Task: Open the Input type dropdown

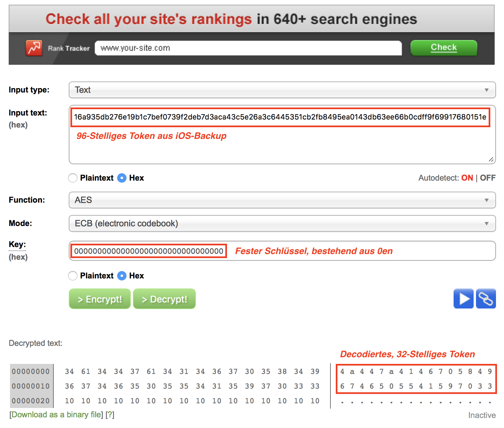Action: (x=282, y=90)
